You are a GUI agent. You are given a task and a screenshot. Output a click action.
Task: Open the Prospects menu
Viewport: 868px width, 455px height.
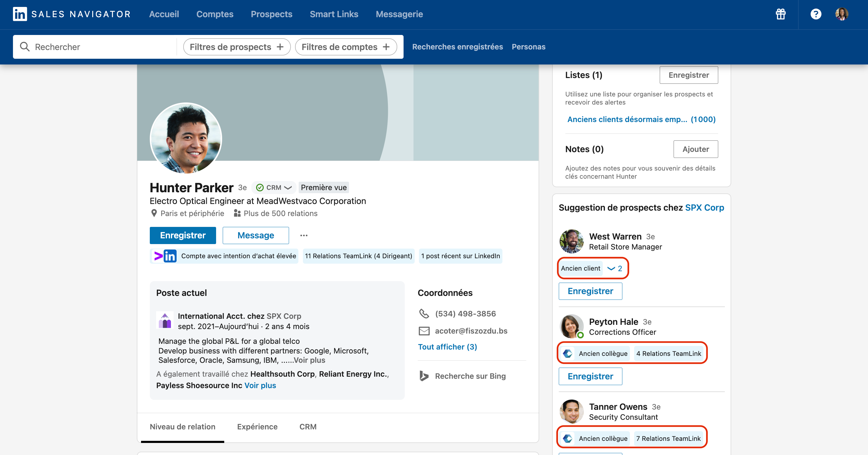pyautogui.click(x=271, y=14)
